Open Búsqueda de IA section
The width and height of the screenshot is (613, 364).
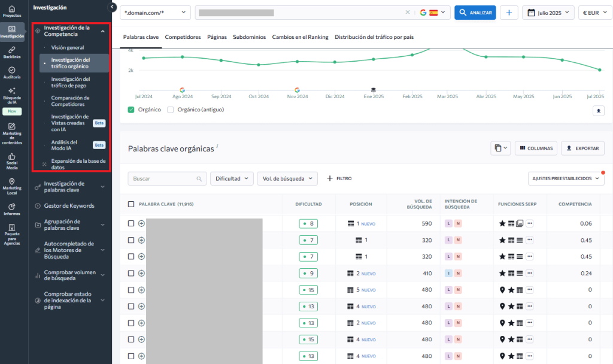pos(12,96)
